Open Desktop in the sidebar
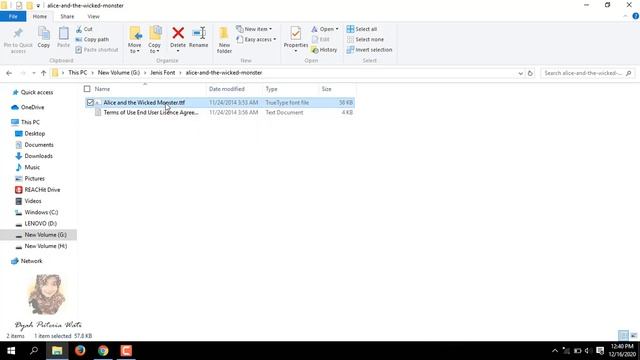Image resolution: width=640 pixels, height=360 pixels. 35,133
